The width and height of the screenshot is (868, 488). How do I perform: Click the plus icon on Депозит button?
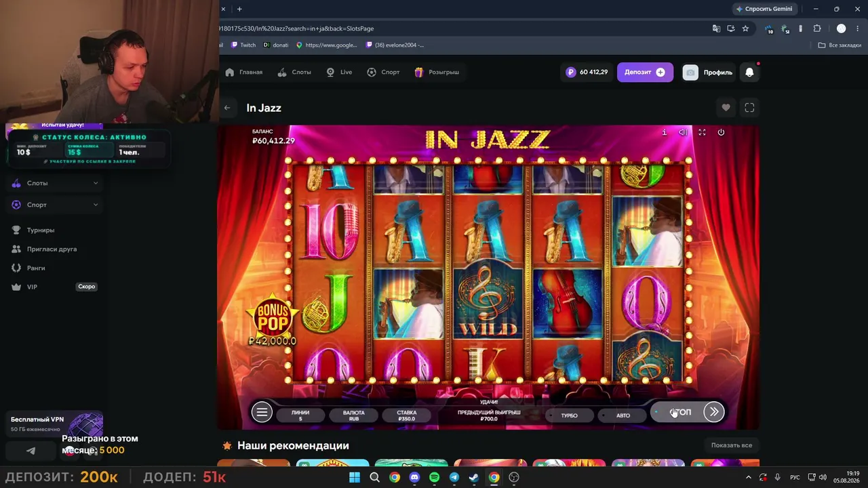tap(660, 73)
